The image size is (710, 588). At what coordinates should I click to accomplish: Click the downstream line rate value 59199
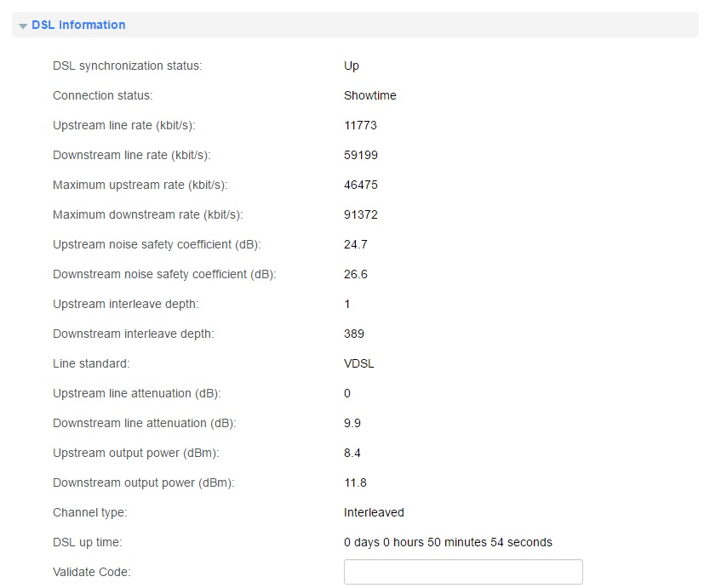(x=361, y=155)
